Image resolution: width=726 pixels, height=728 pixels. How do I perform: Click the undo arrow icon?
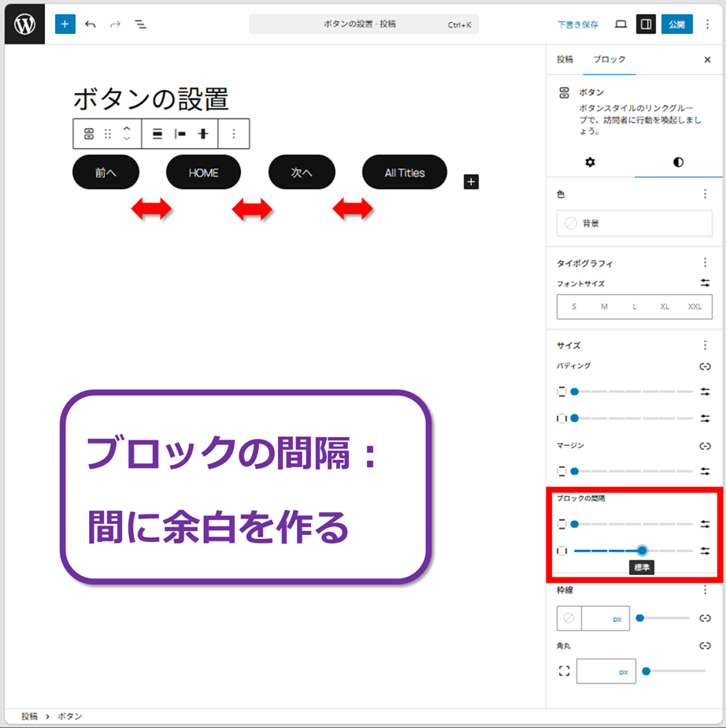click(91, 24)
